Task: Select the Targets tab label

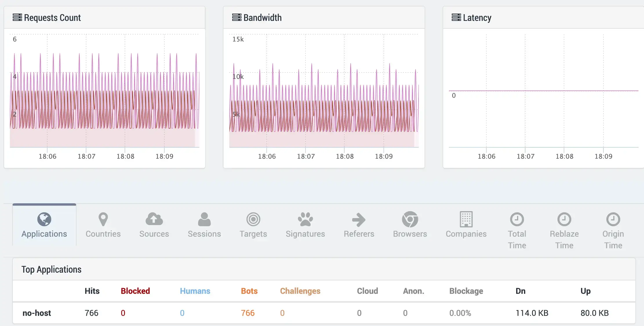Action: 253,234
